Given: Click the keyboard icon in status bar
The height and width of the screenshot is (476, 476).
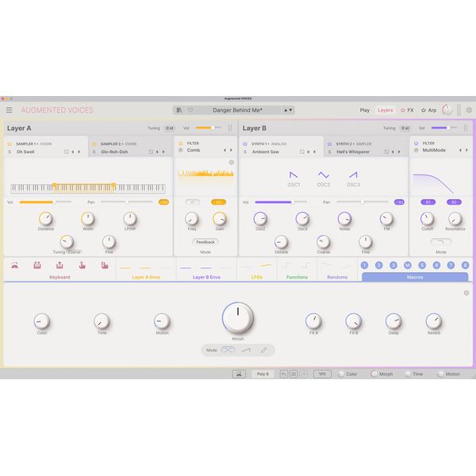Looking at the screenshot, I should click(x=239, y=374).
